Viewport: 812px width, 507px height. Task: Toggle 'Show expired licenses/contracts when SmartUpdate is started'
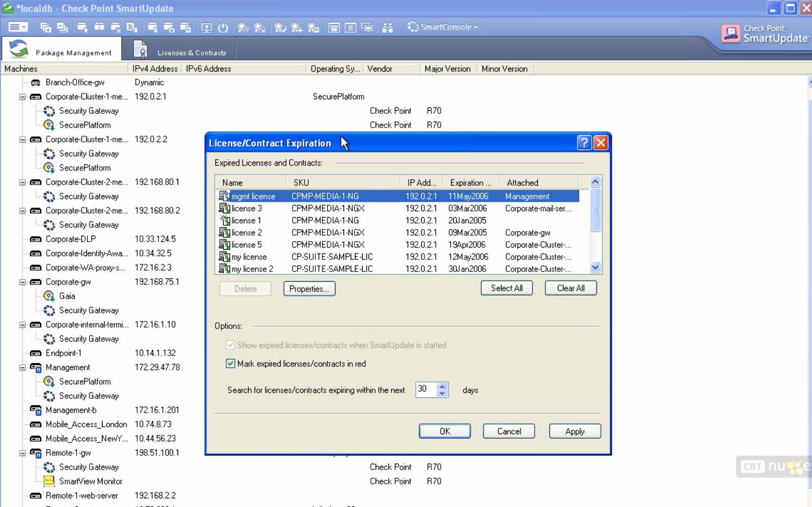(x=231, y=345)
